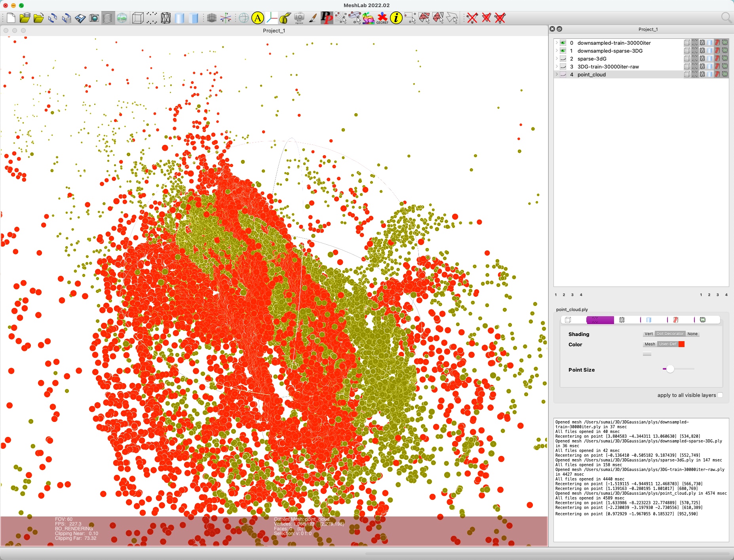734x560 pixels.
Task: Enable apply to all visible layers checkbox
Action: [x=720, y=395]
